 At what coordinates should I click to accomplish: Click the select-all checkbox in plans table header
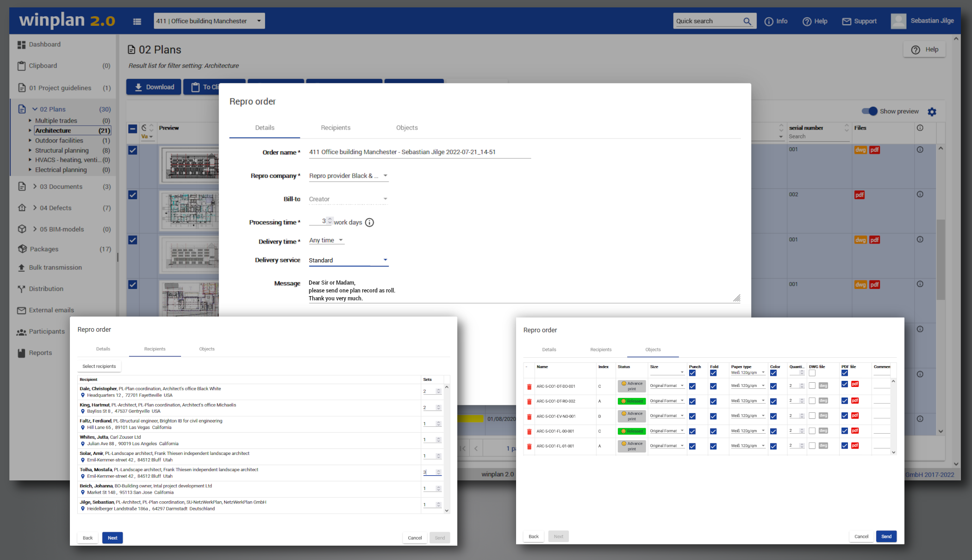[x=133, y=129]
